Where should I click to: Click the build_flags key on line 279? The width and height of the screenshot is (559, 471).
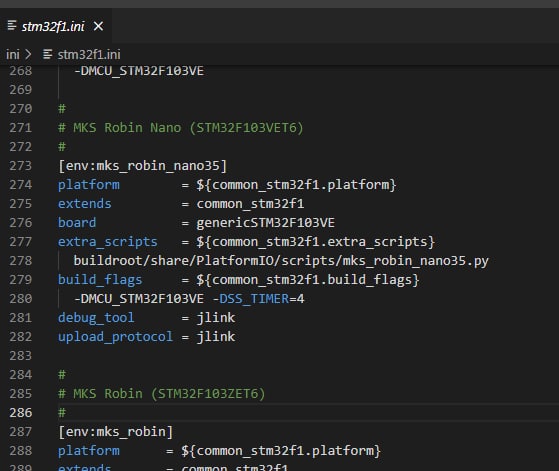100,280
